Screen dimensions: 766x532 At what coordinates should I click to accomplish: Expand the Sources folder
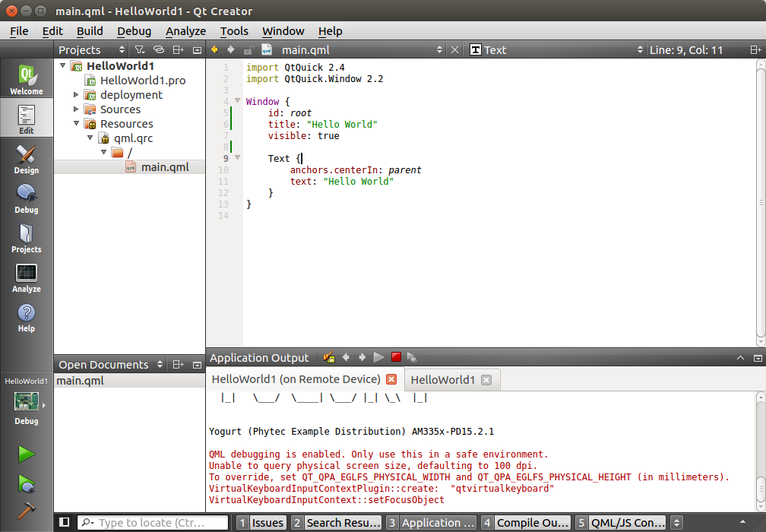point(76,109)
